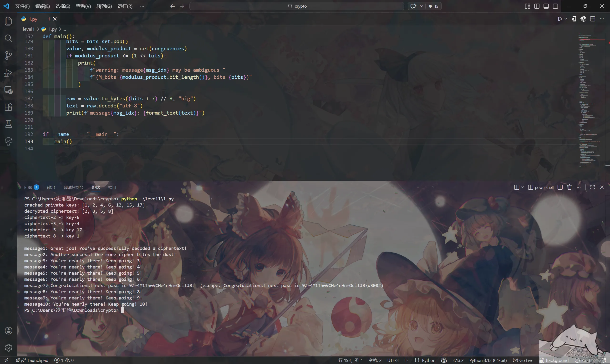Open the chat dropdown chevron in title bar
This screenshot has height=364, width=610.
pos(421,6)
